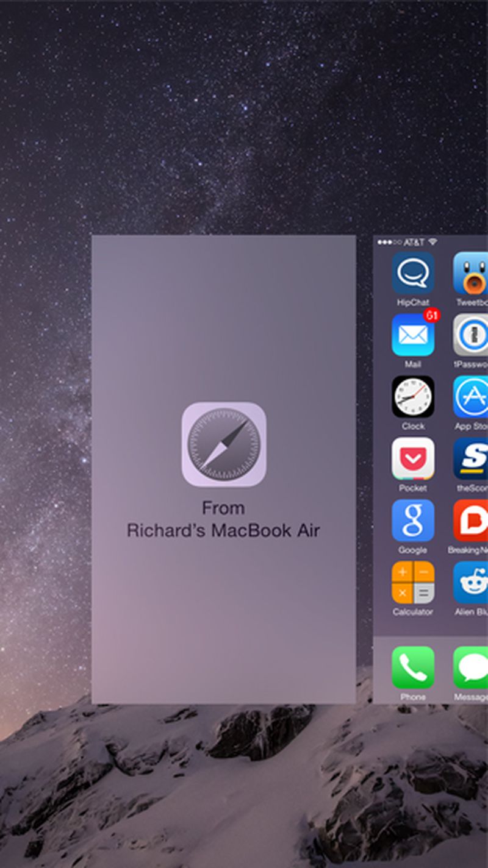Tap the Safari compass icon on the Handoff card
This screenshot has height=868, width=488.
[224, 444]
